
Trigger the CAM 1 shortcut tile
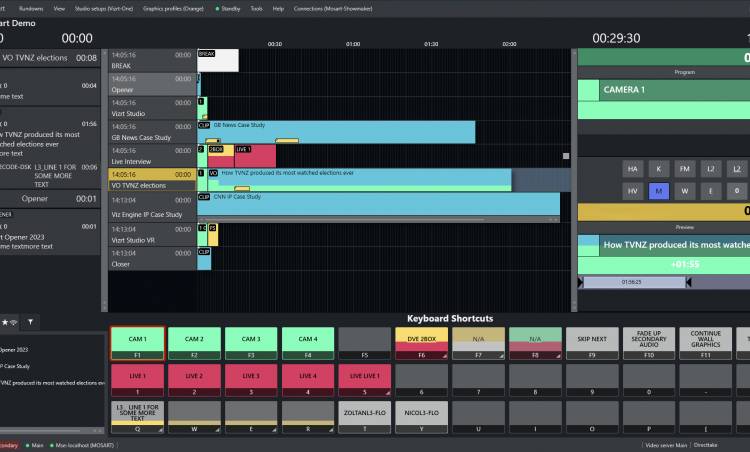click(x=137, y=342)
